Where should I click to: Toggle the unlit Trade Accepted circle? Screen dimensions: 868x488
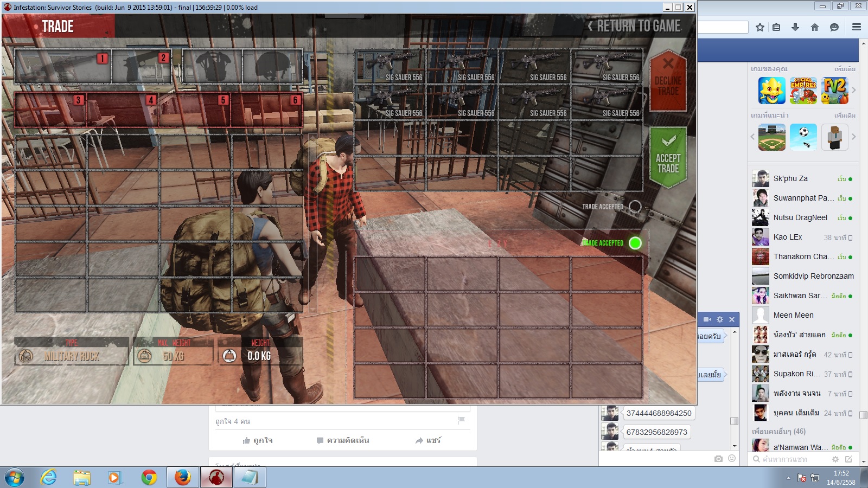click(x=635, y=207)
